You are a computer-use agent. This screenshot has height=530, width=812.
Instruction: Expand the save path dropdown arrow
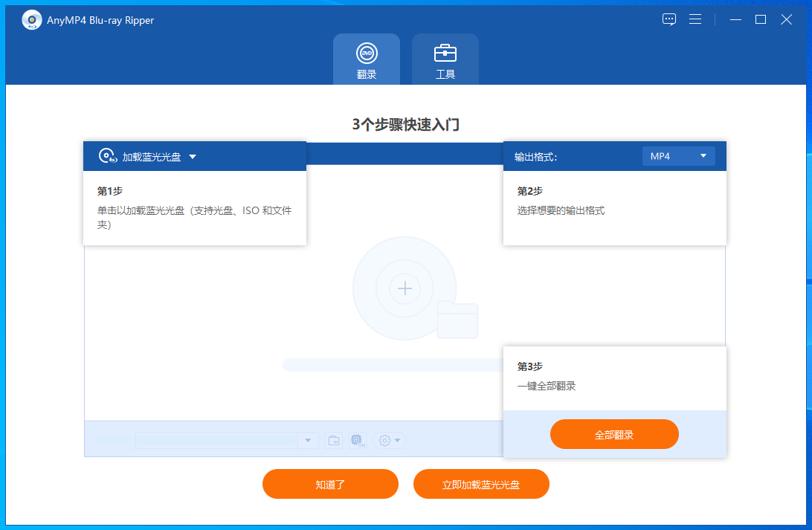[309, 440]
